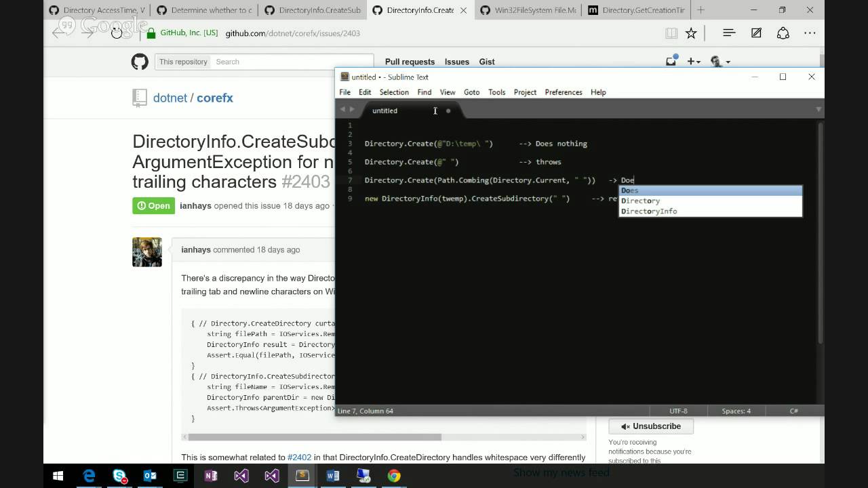Change C# syntax in status bar
868x488 pixels.
(x=793, y=411)
